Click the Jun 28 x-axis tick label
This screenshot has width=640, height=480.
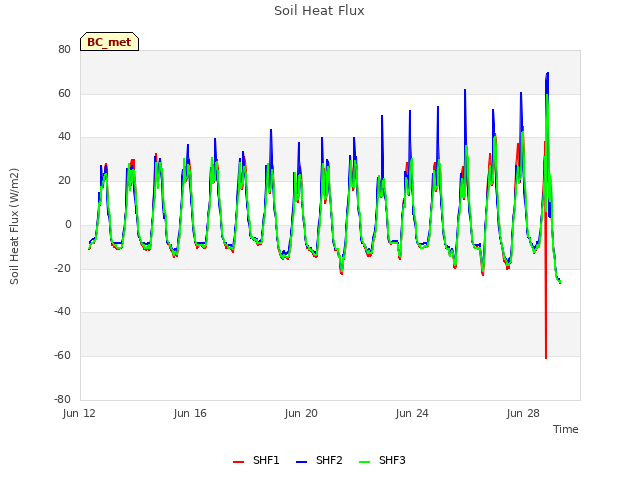pos(523,413)
